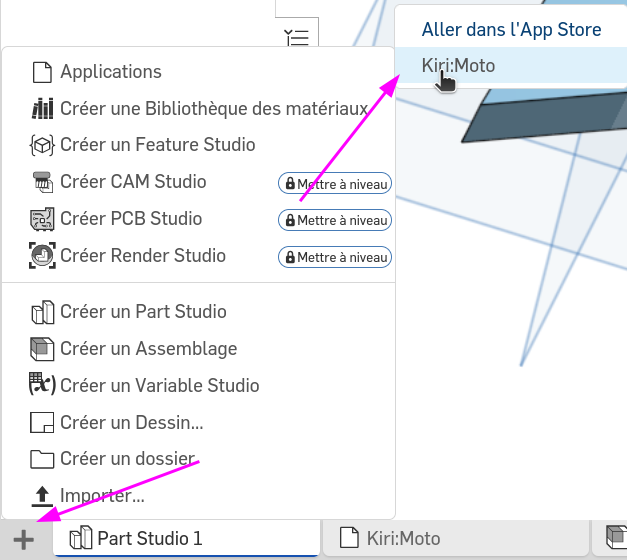Click the Assemblage cube icon in menu

(x=42, y=349)
